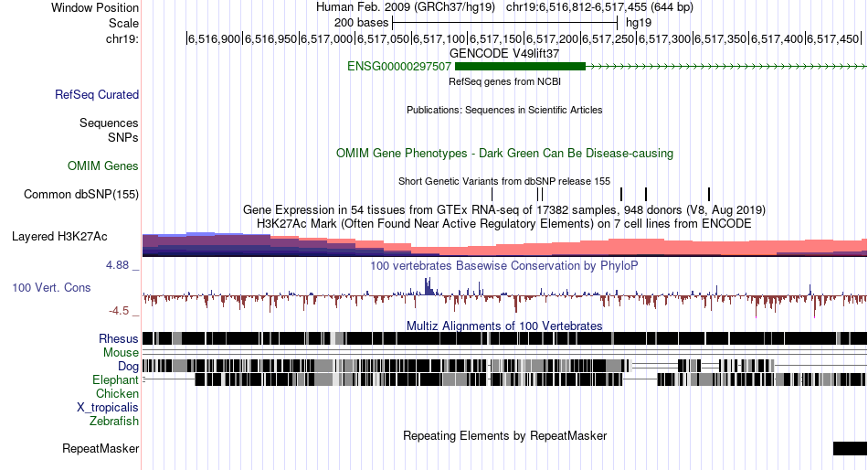Image resolution: width=868 pixels, height=470 pixels.
Task: Click the OMIM Genes track label
Action: click(103, 166)
